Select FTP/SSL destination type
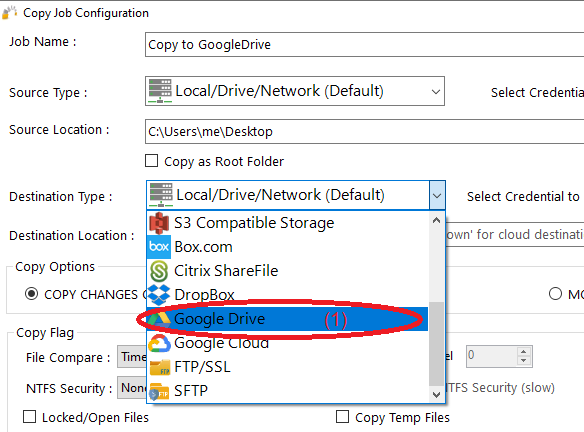This screenshot has height=432, width=584. pyautogui.click(x=288, y=367)
